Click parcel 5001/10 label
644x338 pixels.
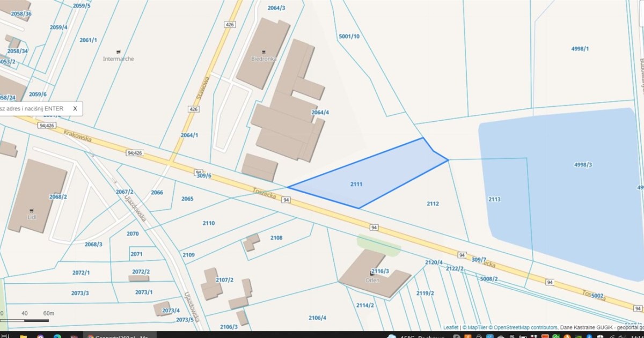tap(349, 36)
